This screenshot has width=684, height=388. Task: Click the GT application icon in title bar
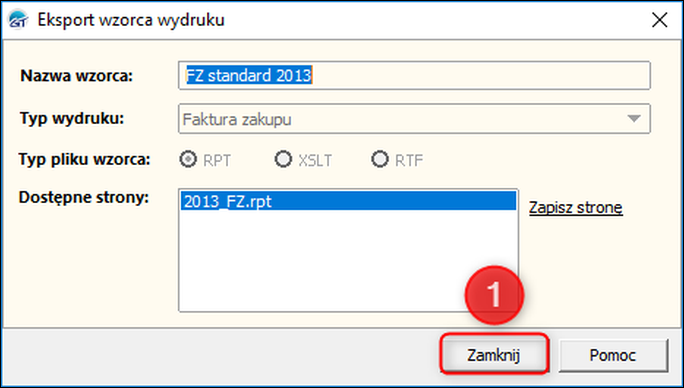18,20
